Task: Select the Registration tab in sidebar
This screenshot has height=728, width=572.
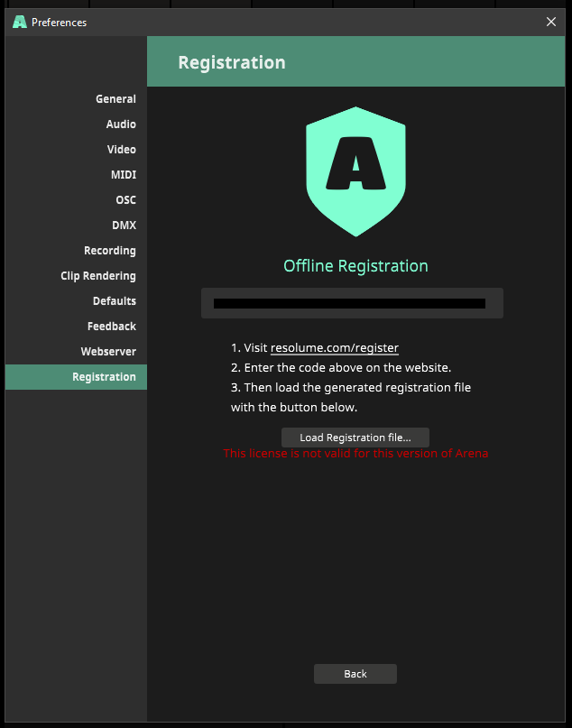Action: click(x=104, y=377)
